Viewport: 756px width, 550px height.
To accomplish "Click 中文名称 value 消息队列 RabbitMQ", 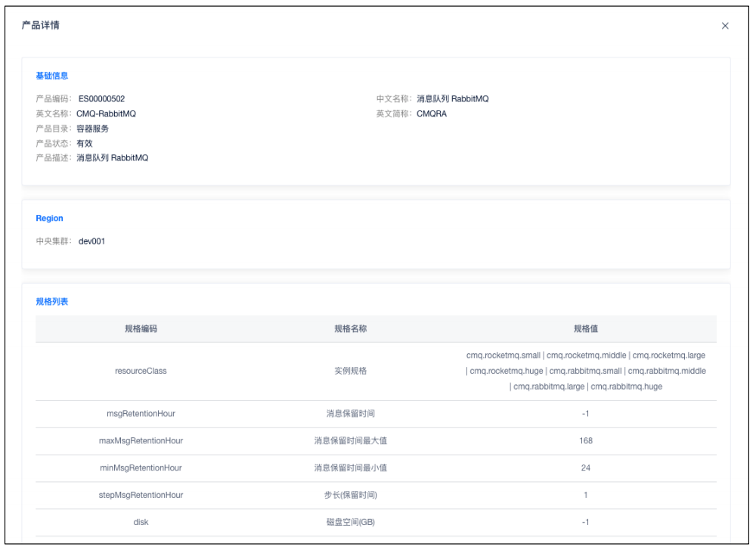I will (x=453, y=99).
